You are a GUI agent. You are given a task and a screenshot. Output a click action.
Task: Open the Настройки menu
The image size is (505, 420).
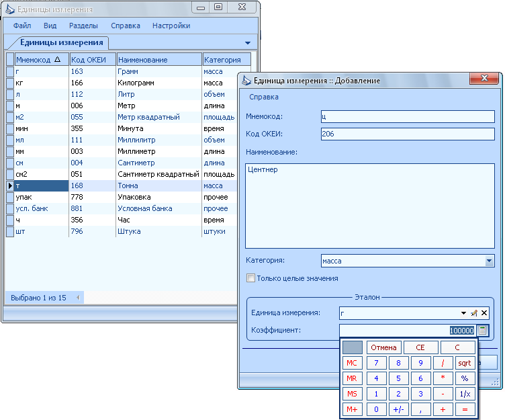pyautogui.click(x=171, y=26)
